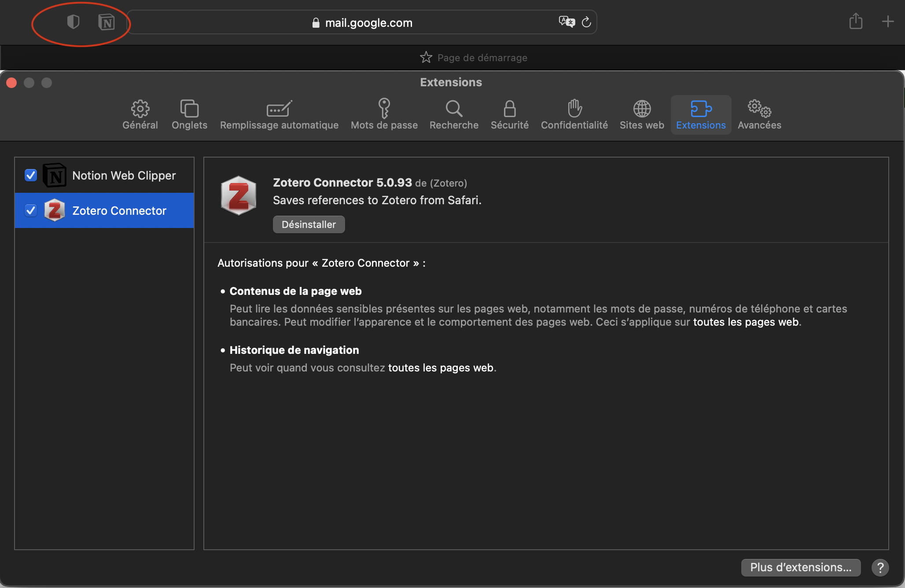The height and width of the screenshot is (588, 905).
Task: Open the Share menu icon
Action: pos(855,21)
